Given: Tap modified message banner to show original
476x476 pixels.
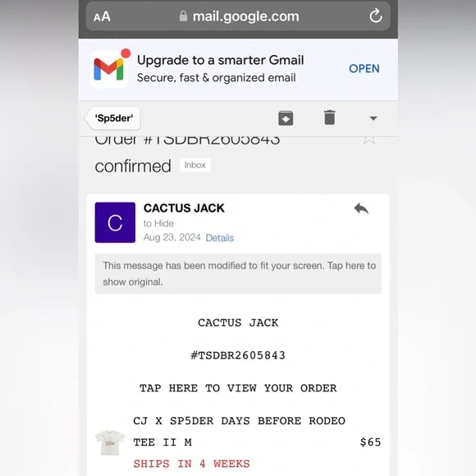Looking at the screenshot, I should 238,273.
